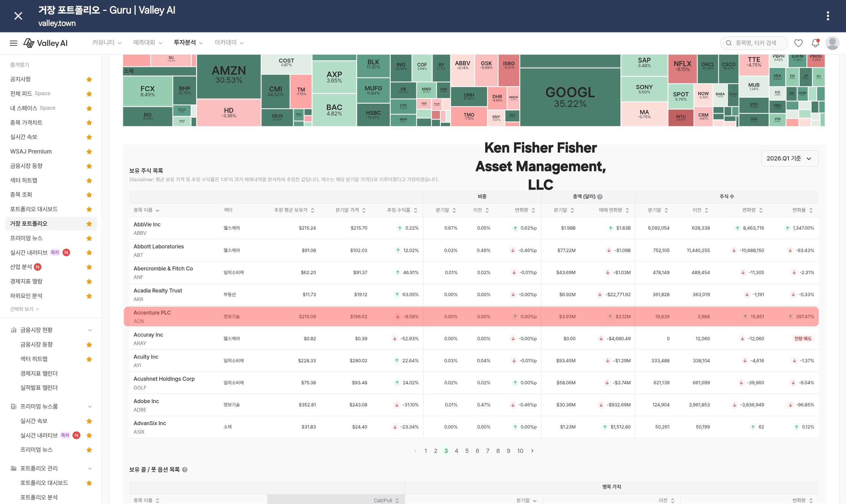Open 금융시장 동향 in the favorites list
The width and height of the screenshot is (846, 504).
point(26,166)
